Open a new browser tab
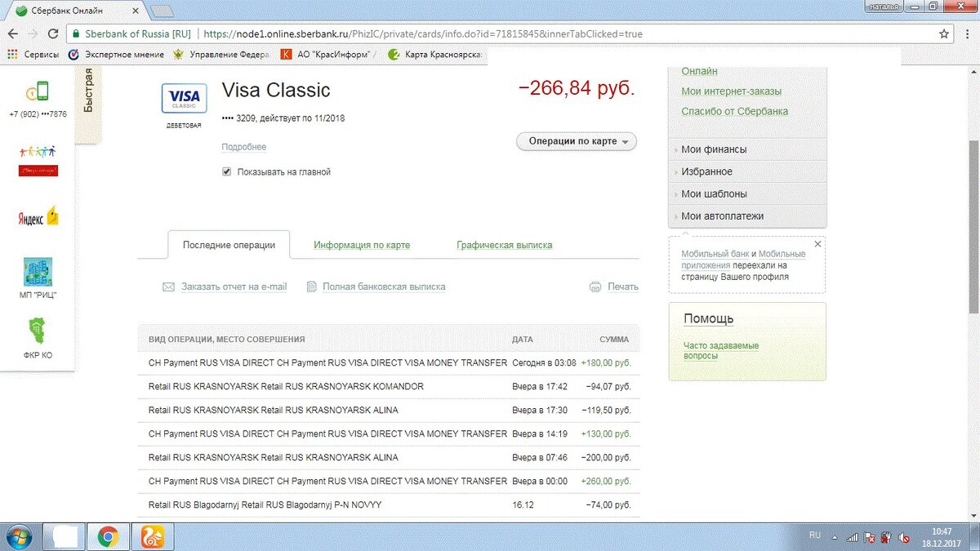980x551 pixels. click(163, 11)
